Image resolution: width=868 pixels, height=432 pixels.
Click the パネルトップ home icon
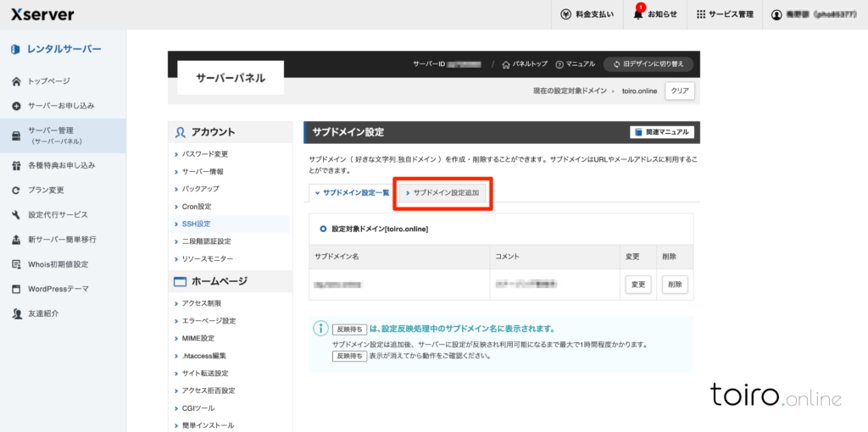(506, 64)
